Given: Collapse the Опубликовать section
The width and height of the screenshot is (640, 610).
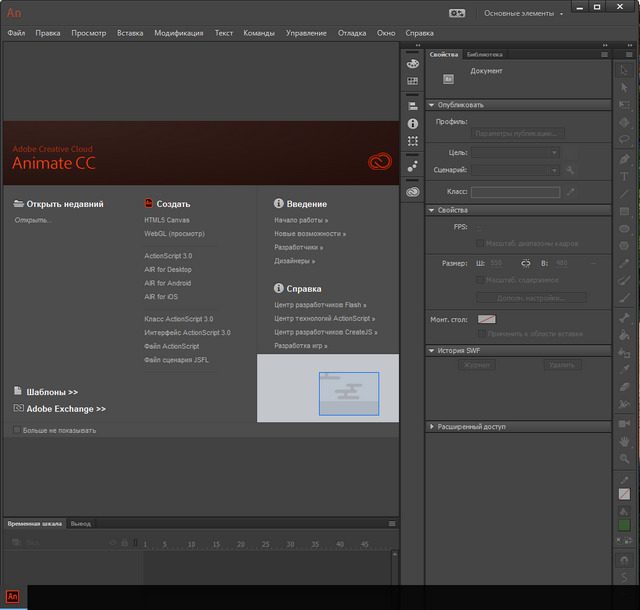Looking at the screenshot, I should point(431,105).
